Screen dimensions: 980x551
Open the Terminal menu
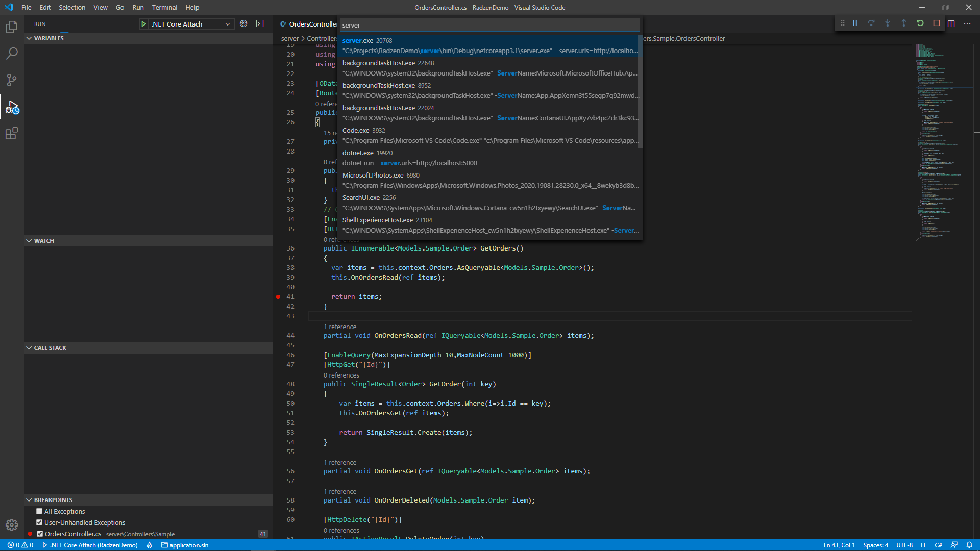pyautogui.click(x=164, y=7)
